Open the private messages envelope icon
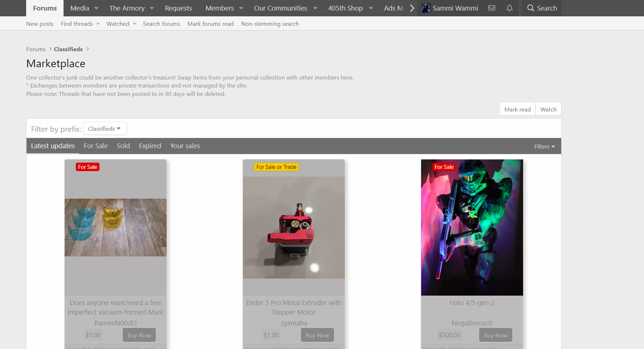The image size is (644, 349). (492, 8)
